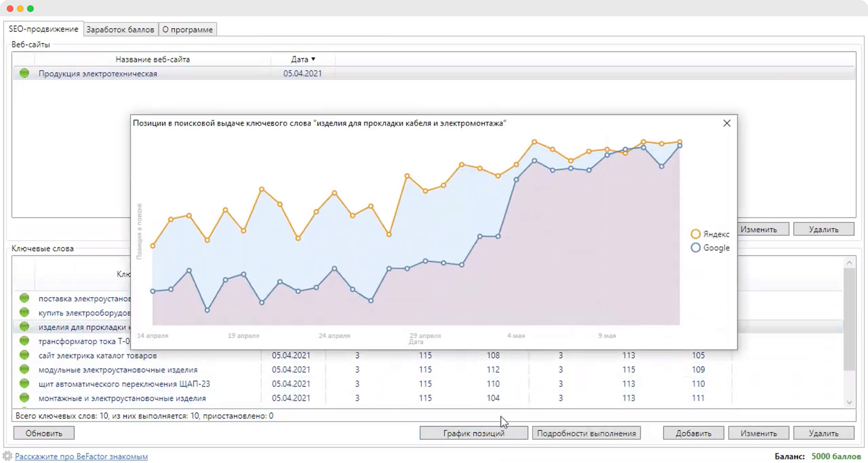
Task: Open the О программе tab
Action: point(188,29)
